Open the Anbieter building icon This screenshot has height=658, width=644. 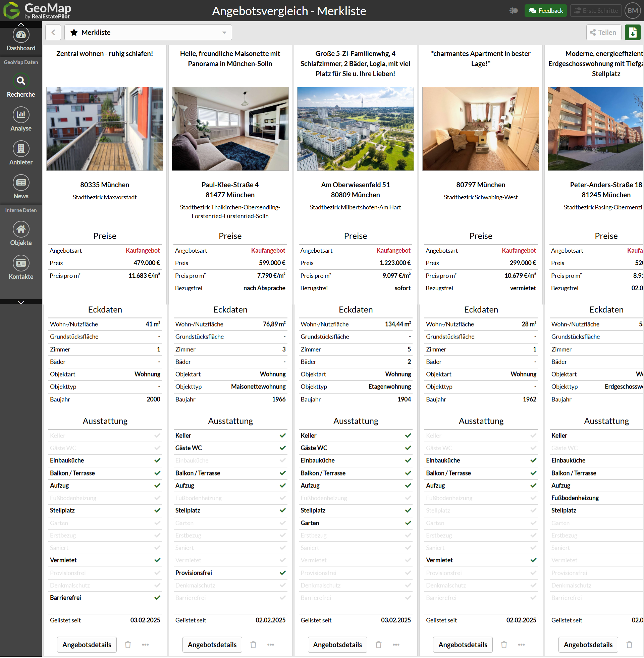[x=21, y=149]
